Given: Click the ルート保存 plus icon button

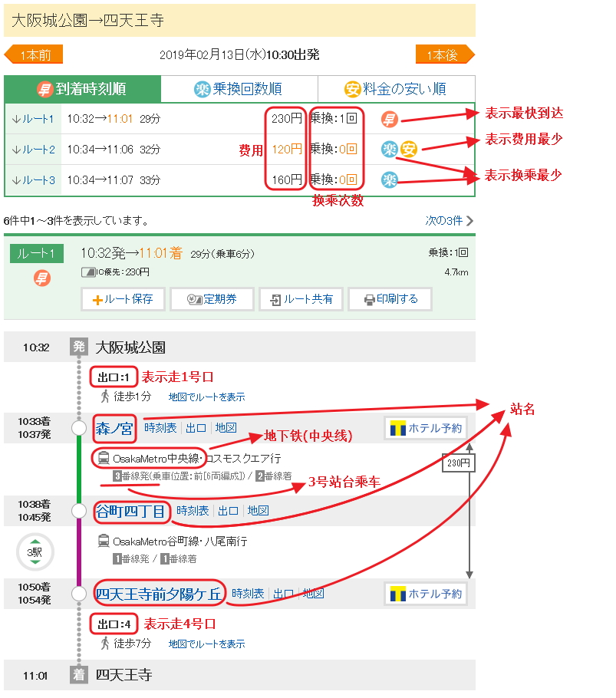Looking at the screenshot, I should (123, 299).
